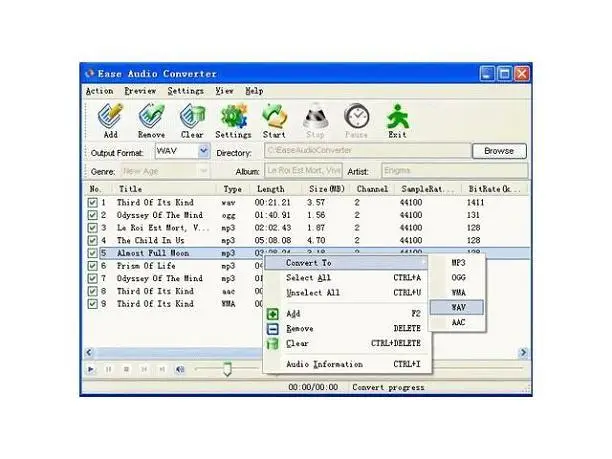The width and height of the screenshot is (612, 459).
Task: Select MP3 in Convert To submenu
Action: (457, 263)
